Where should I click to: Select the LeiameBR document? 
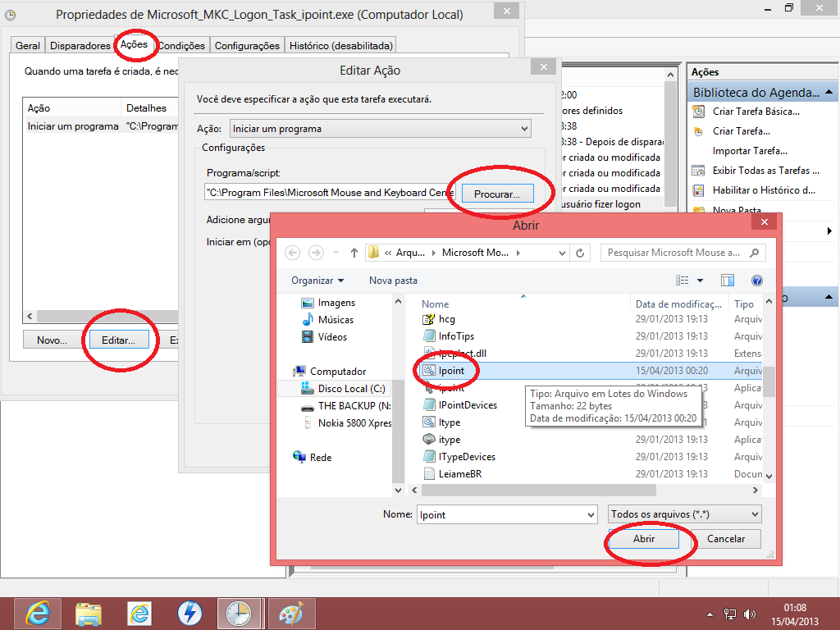pos(453,473)
